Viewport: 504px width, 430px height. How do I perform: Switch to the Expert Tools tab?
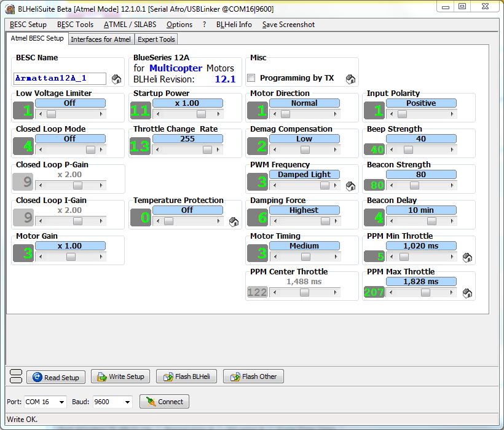[x=156, y=39]
